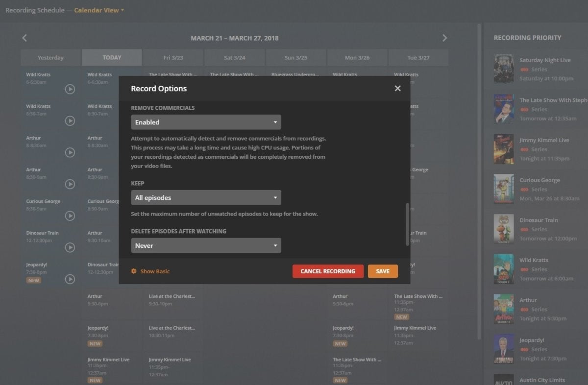
Task: Save the record options
Action: tap(383, 271)
